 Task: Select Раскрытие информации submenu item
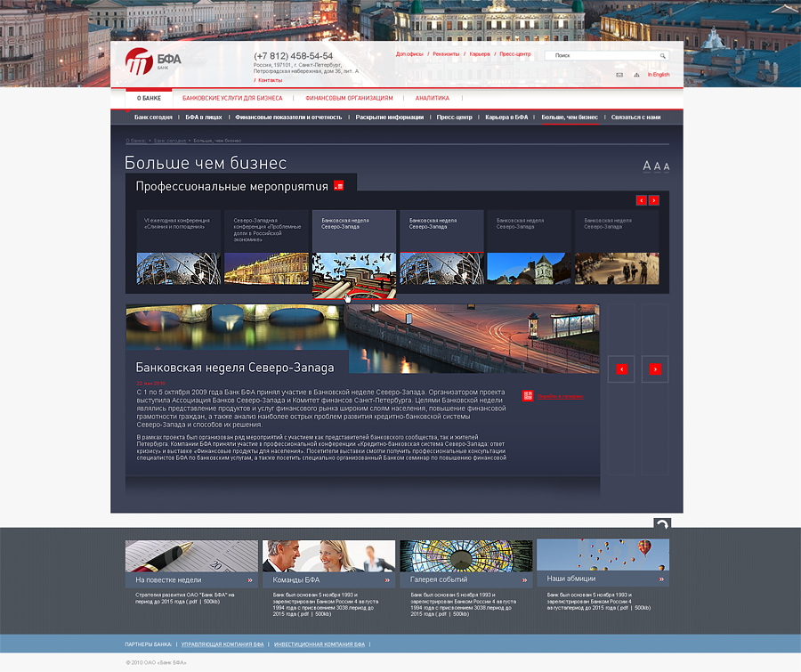pos(389,117)
